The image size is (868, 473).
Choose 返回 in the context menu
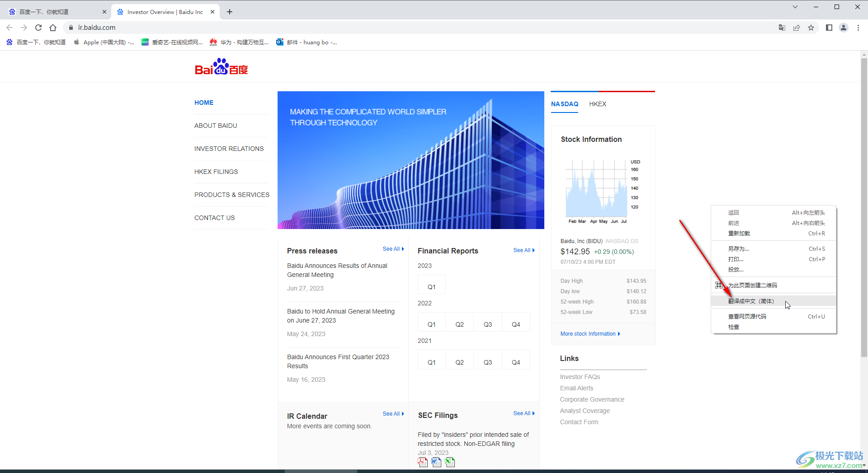click(774, 212)
